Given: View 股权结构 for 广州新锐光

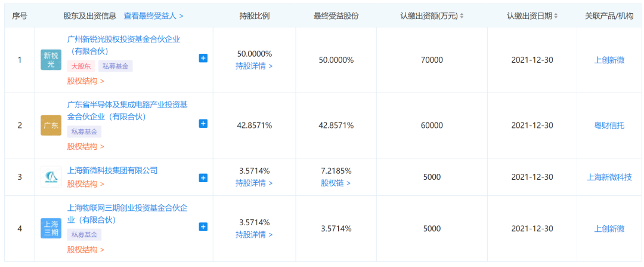Looking at the screenshot, I should pyautogui.click(x=85, y=81).
